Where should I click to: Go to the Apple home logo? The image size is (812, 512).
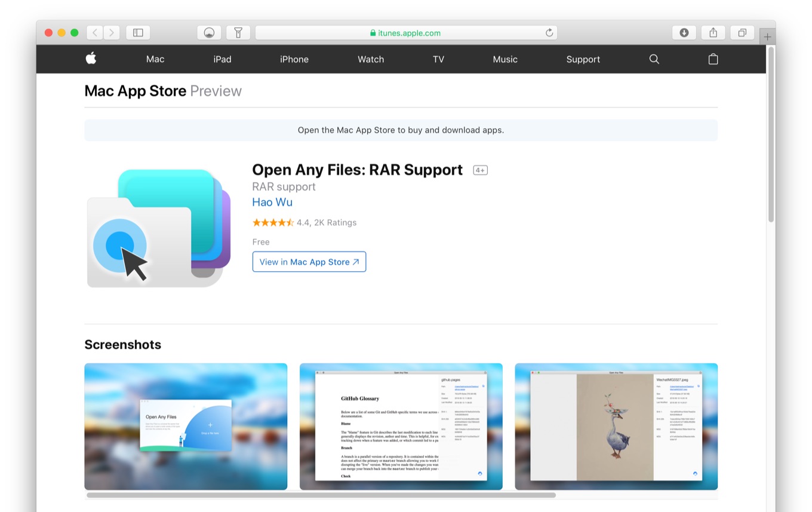click(x=91, y=59)
